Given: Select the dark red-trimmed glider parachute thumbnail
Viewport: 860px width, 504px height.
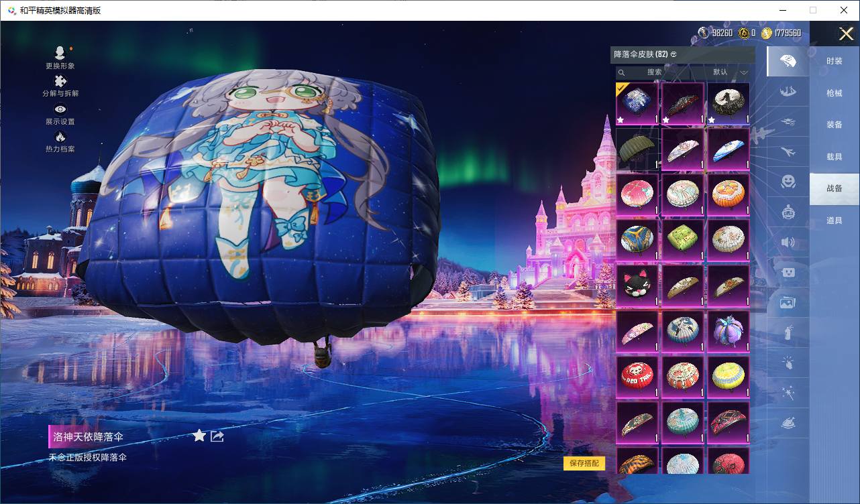Looking at the screenshot, I should 683,104.
